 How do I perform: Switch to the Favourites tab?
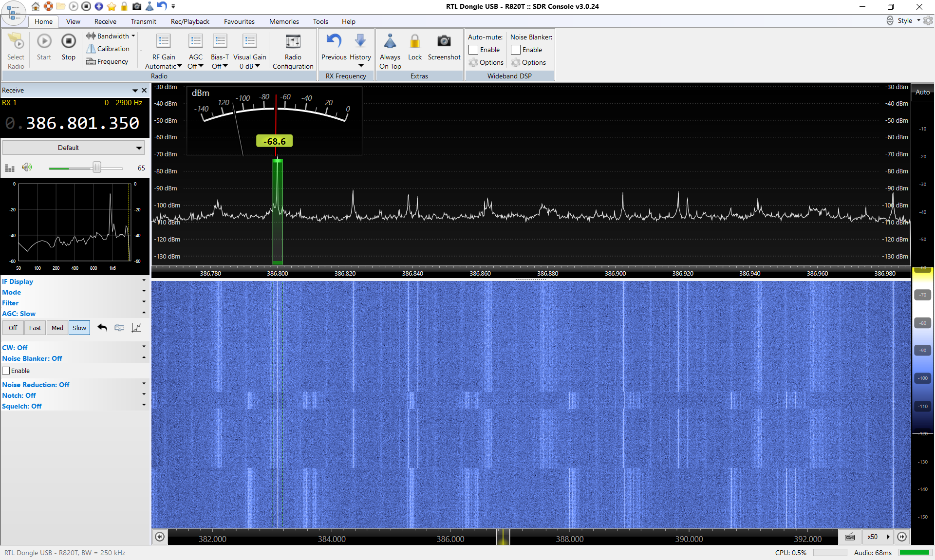click(x=239, y=21)
